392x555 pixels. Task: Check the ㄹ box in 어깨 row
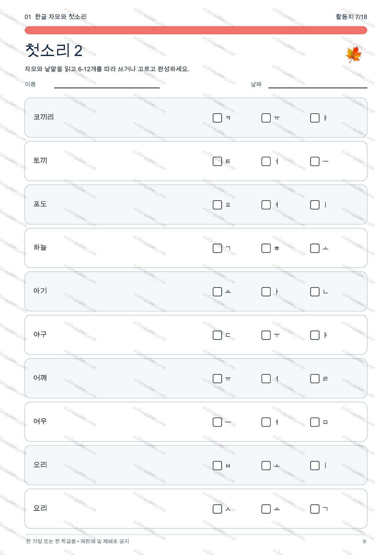(x=315, y=379)
